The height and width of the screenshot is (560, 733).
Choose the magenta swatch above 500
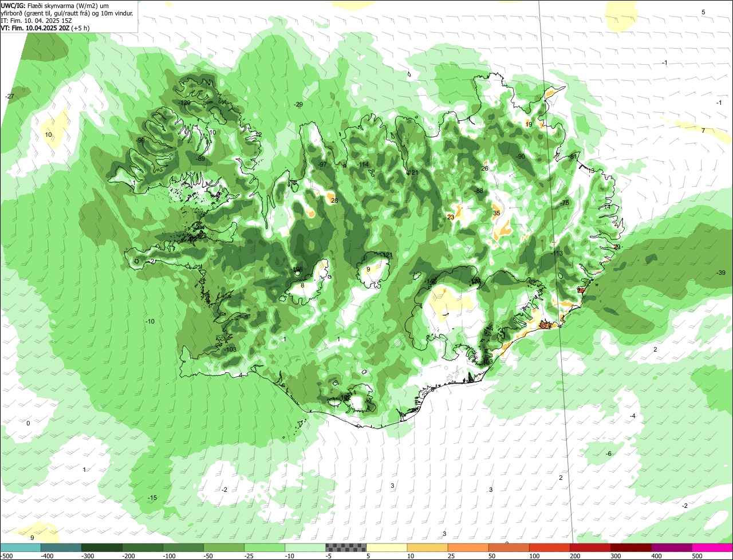pos(712,547)
